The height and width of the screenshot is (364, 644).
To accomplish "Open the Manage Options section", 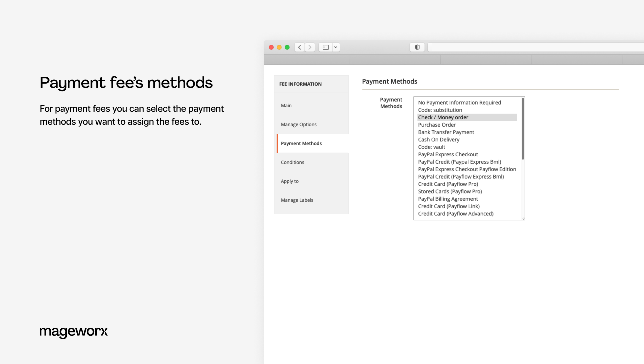I will pyautogui.click(x=298, y=124).
